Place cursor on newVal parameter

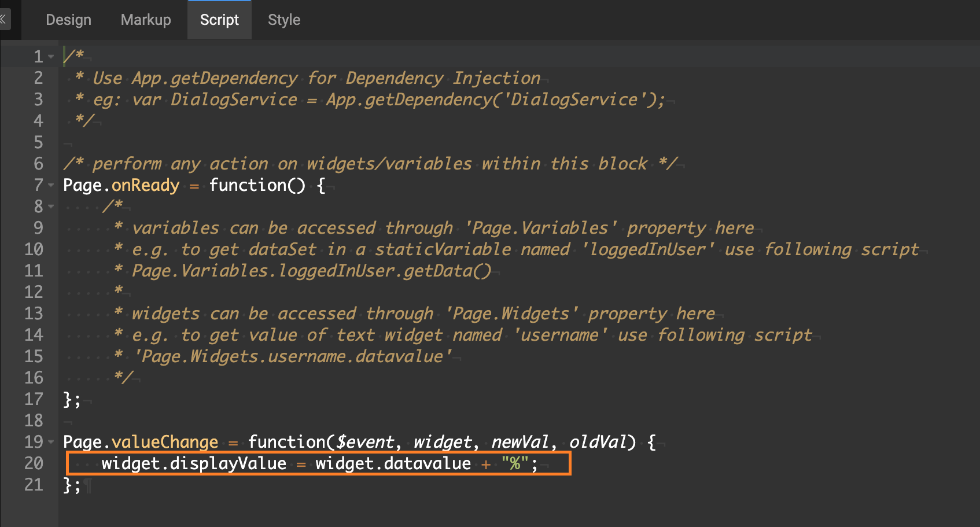(x=520, y=443)
